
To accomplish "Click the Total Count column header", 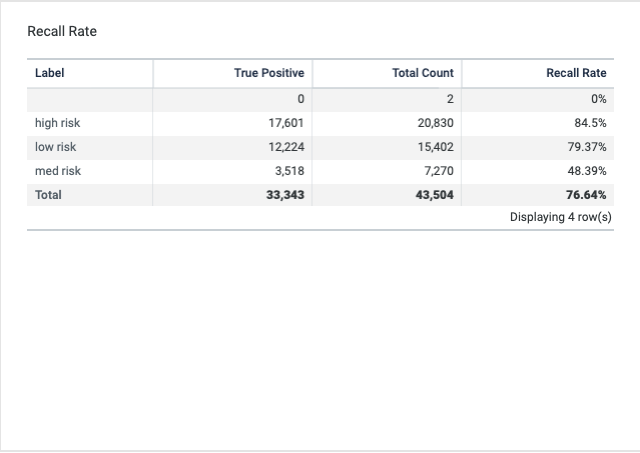I will click(423, 73).
